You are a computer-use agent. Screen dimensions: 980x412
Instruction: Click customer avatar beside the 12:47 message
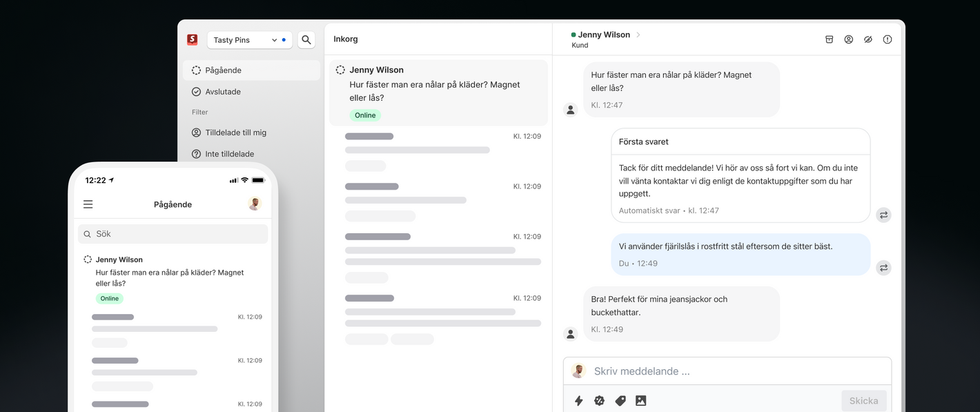pos(571,110)
